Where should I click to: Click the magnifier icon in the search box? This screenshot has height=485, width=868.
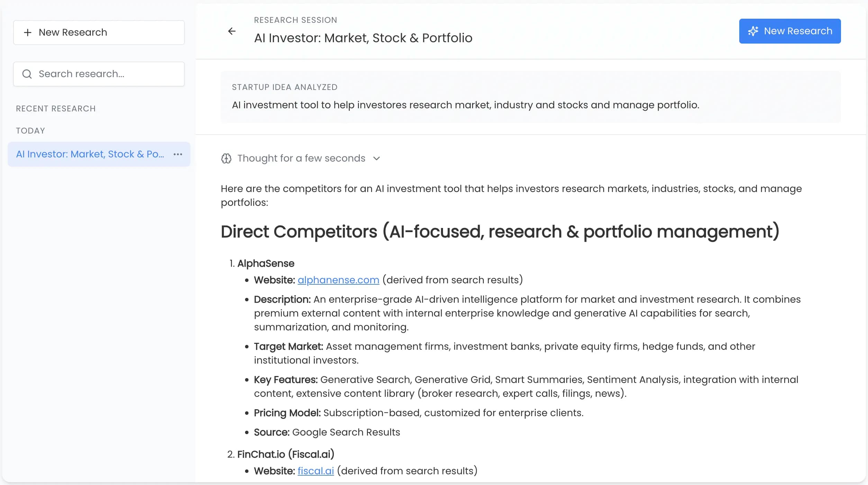pos(27,74)
